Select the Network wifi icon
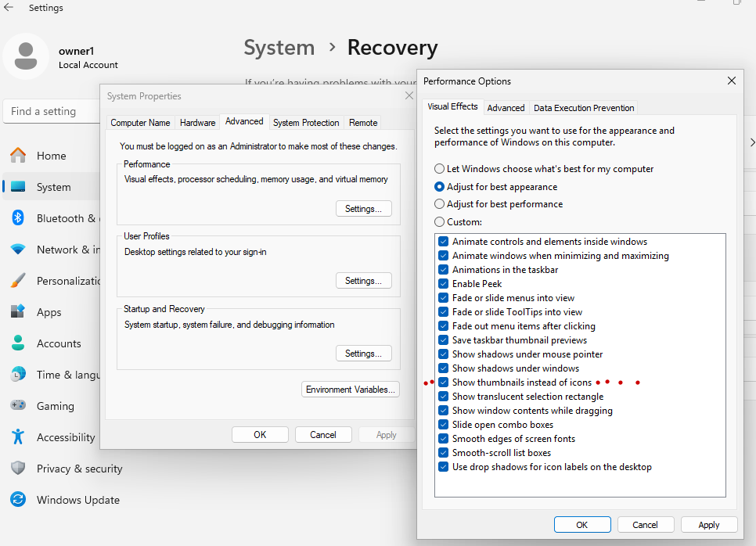Screen dimensions: 756x546 [18, 250]
